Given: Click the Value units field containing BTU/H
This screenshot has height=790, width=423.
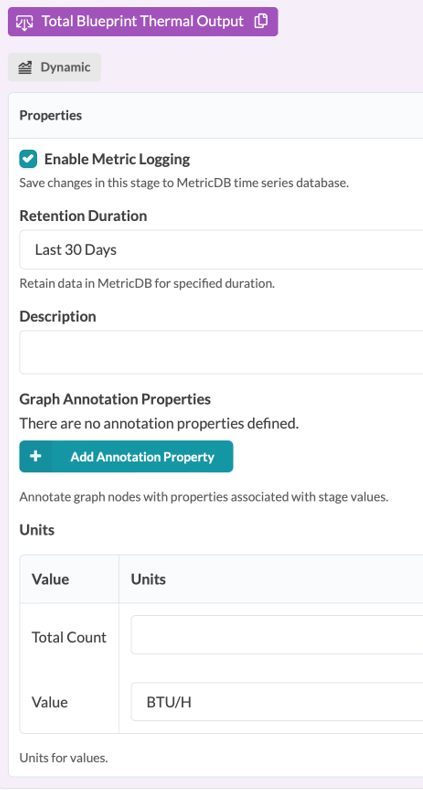Looking at the screenshot, I should [277, 702].
